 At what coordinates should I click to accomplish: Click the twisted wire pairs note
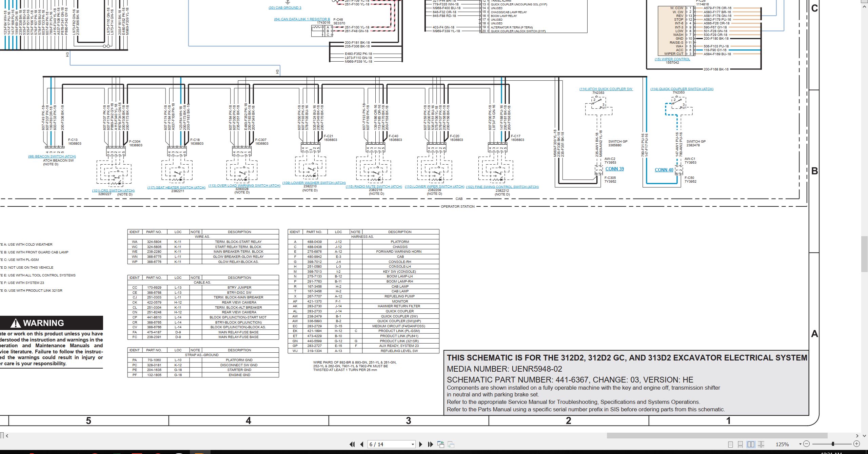[355, 366]
